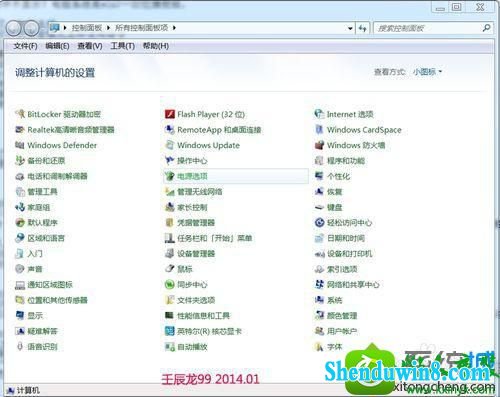This screenshot has width=500, height=397.
Task: Open 网络和共享中心 icon
Action: (x=319, y=284)
